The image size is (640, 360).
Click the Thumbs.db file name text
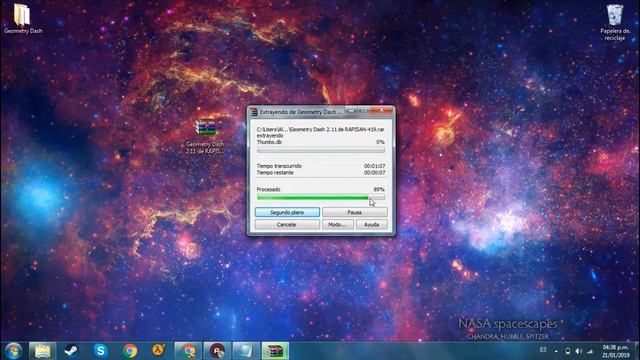(269, 142)
